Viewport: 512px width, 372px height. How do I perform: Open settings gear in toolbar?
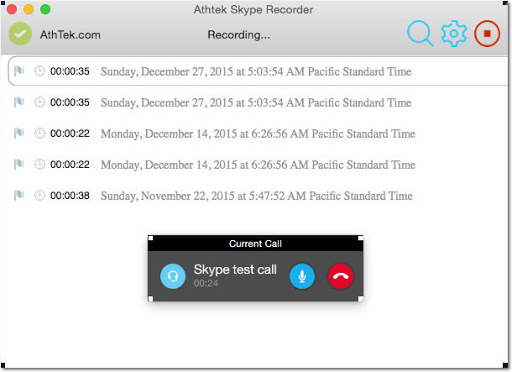click(454, 33)
